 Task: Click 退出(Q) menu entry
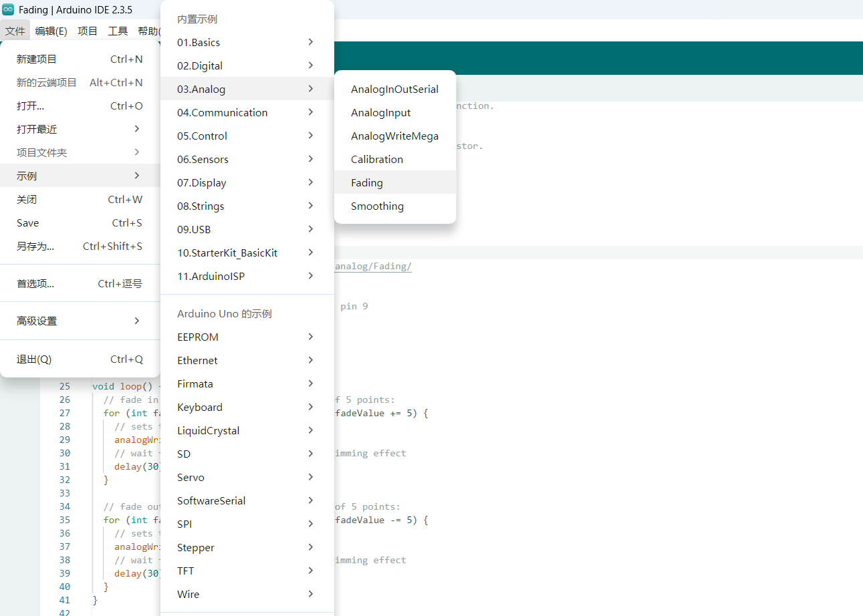(x=80, y=359)
